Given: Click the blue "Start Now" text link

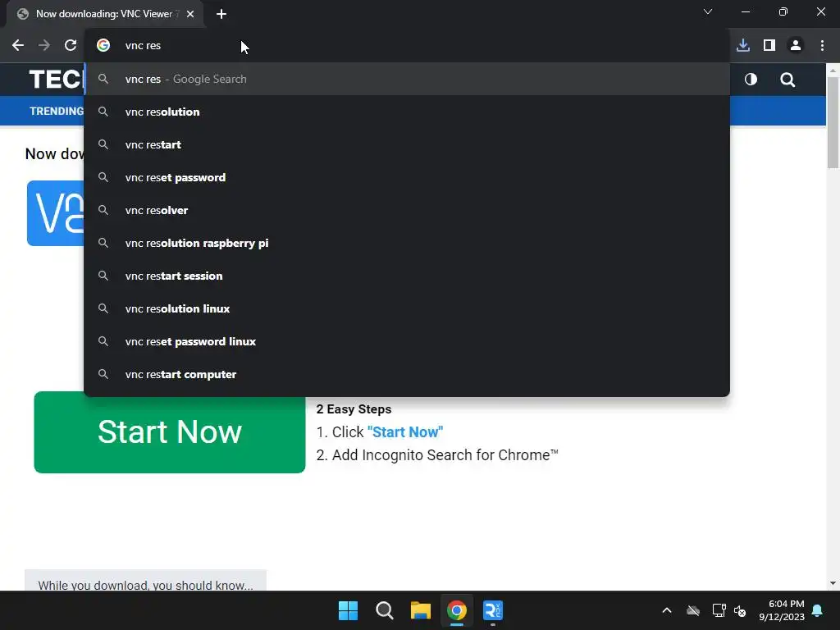Looking at the screenshot, I should coord(405,431).
